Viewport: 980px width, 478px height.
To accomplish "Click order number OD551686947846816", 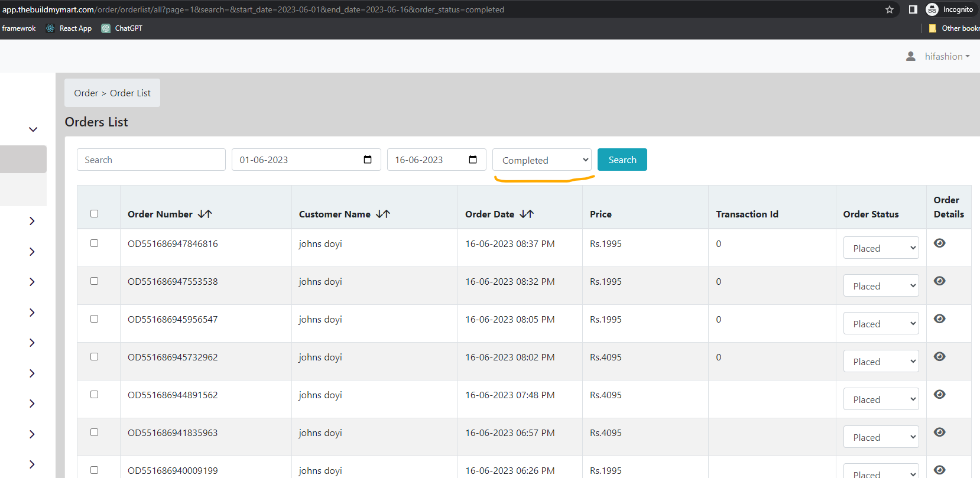I will pyautogui.click(x=173, y=243).
